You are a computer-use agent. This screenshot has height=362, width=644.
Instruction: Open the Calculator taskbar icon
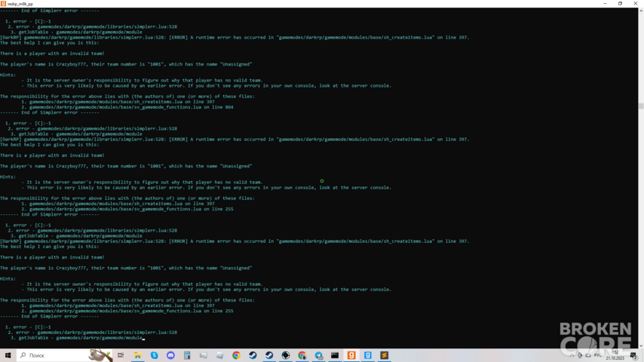point(187,355)
